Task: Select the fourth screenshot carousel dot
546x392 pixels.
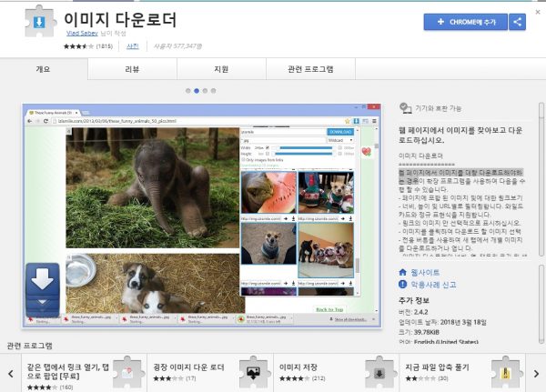Action: coord(214,91)
